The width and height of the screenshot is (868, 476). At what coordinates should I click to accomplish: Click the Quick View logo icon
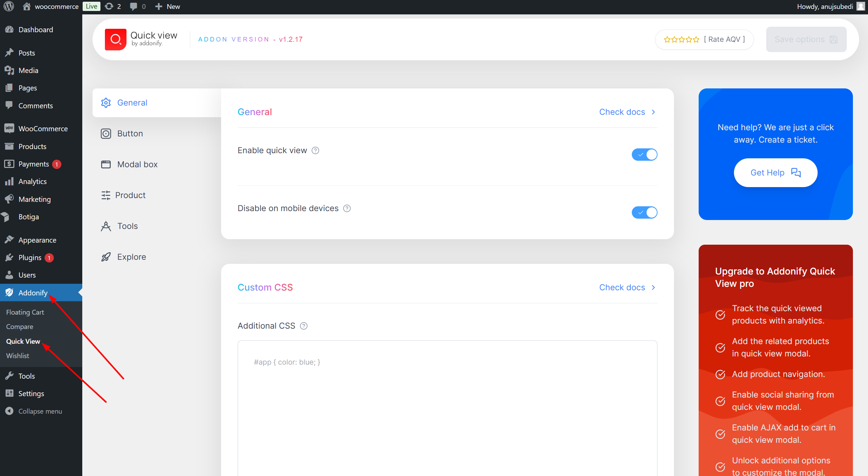pos(115,39)
